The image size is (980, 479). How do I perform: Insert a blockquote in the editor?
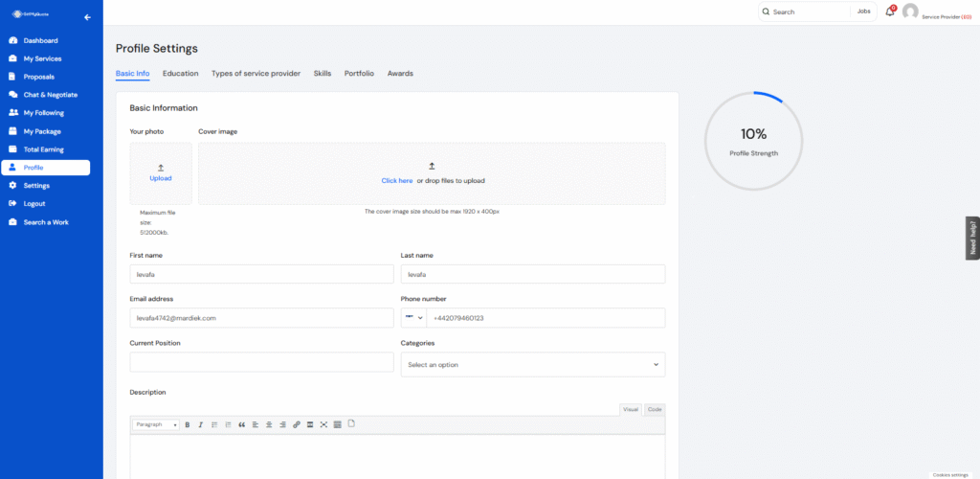[241, 424]
